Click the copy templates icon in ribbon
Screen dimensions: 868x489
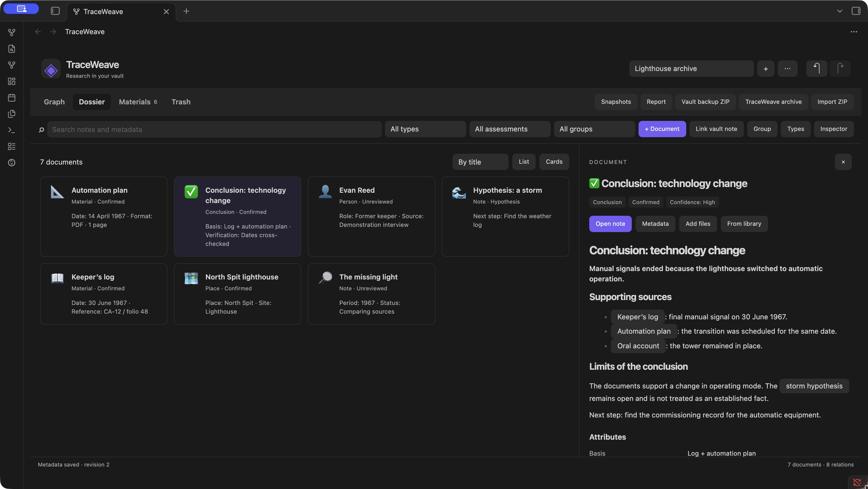click(11, 114)
